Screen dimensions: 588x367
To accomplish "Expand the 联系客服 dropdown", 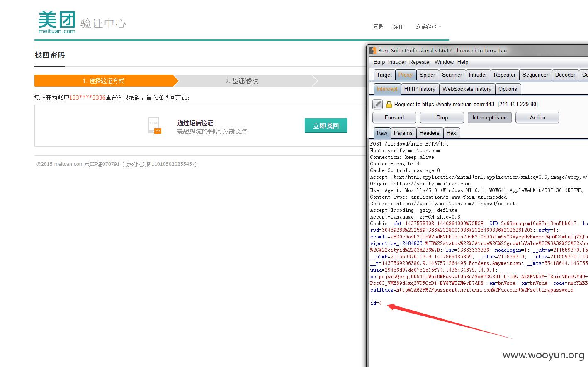I will [x=428, y=27].
